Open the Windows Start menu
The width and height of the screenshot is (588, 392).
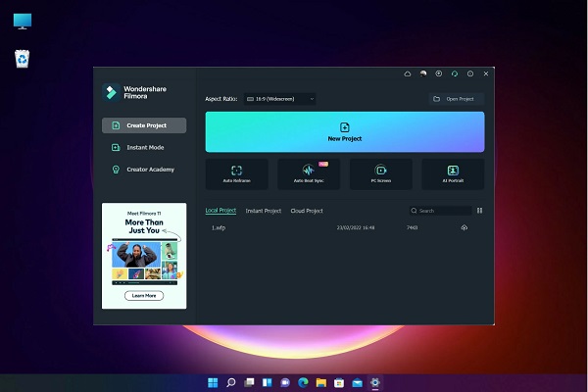(213, 382)
